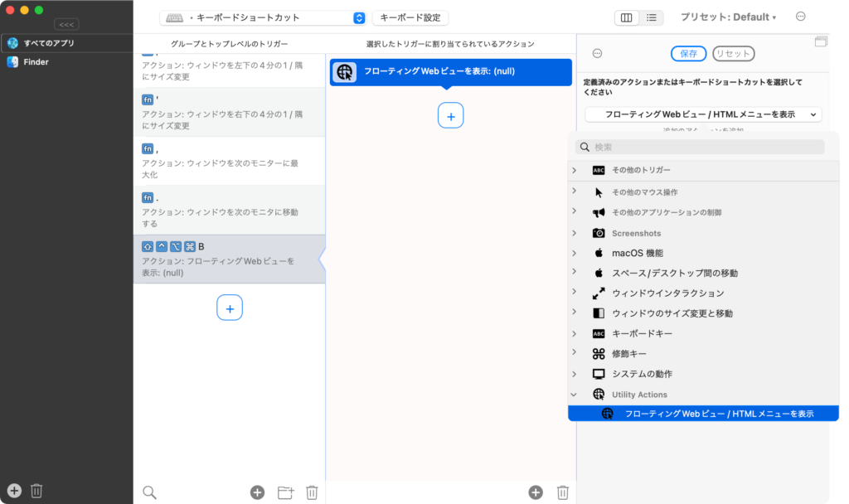Open search with the magnifying-glass icon bottom left

pyautogui.click(x=149, y=492)
